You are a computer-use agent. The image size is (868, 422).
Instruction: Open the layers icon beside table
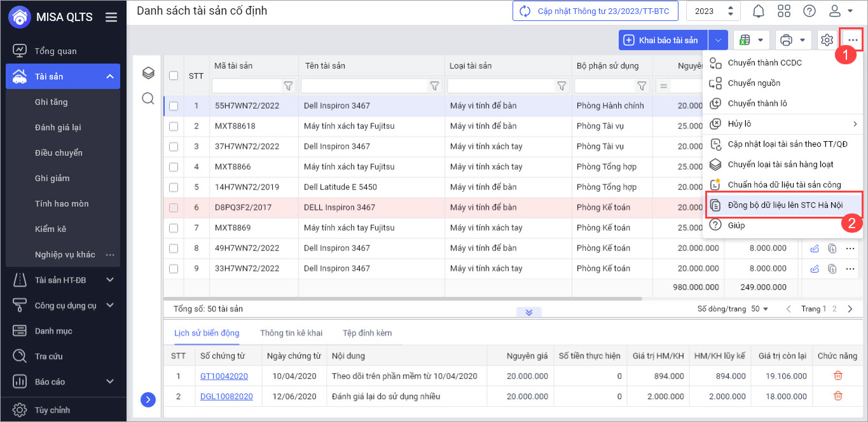(148, 73)
